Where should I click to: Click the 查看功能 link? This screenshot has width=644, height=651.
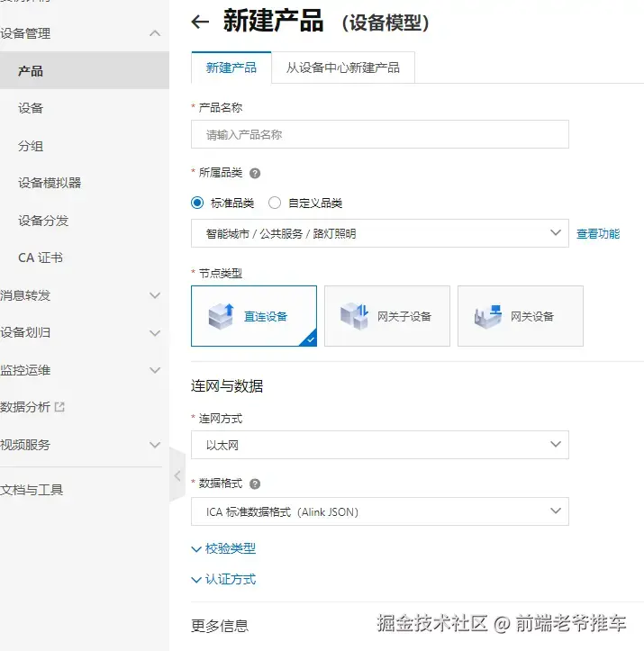click(598, 234)
